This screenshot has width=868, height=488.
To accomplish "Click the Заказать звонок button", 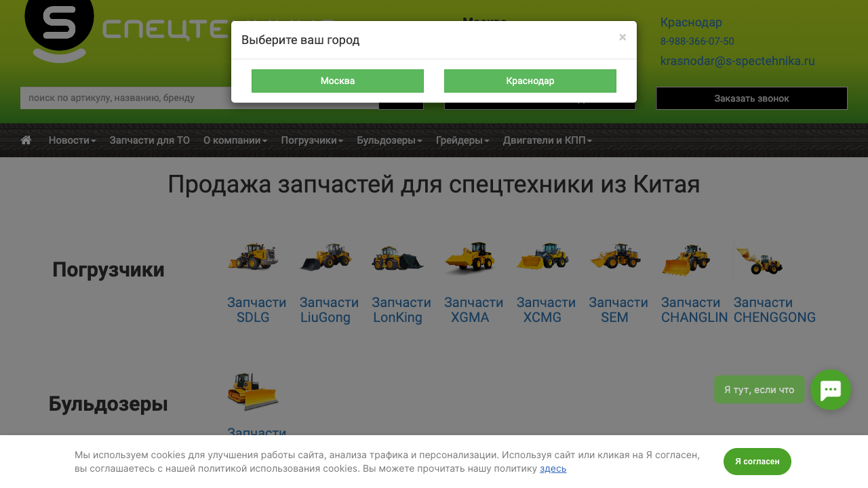I will pos(751,98).
